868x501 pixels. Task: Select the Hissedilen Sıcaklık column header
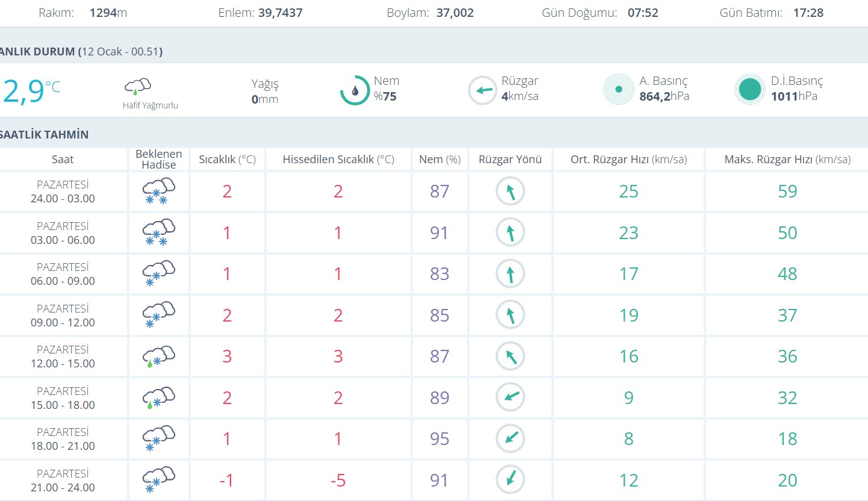[338, 160]
